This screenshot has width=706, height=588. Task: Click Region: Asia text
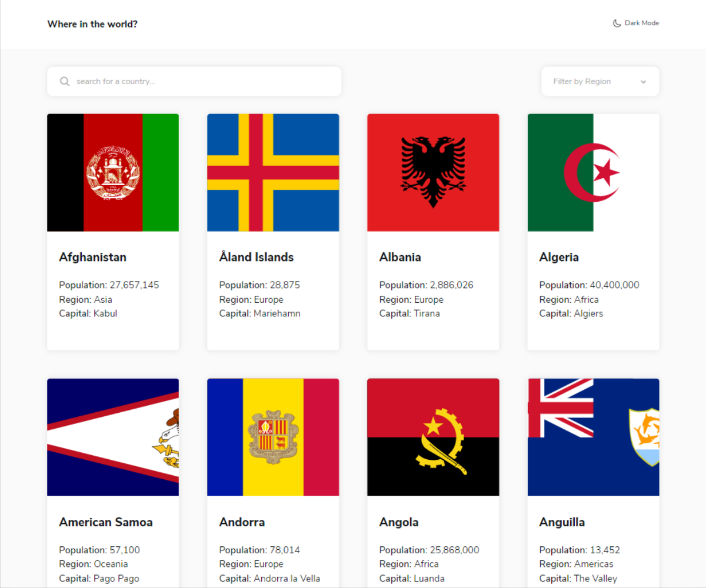(85, 299)
